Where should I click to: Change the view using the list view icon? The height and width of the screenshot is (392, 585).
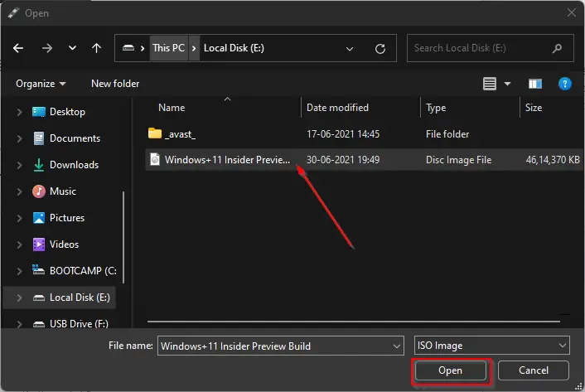(490, 84)
